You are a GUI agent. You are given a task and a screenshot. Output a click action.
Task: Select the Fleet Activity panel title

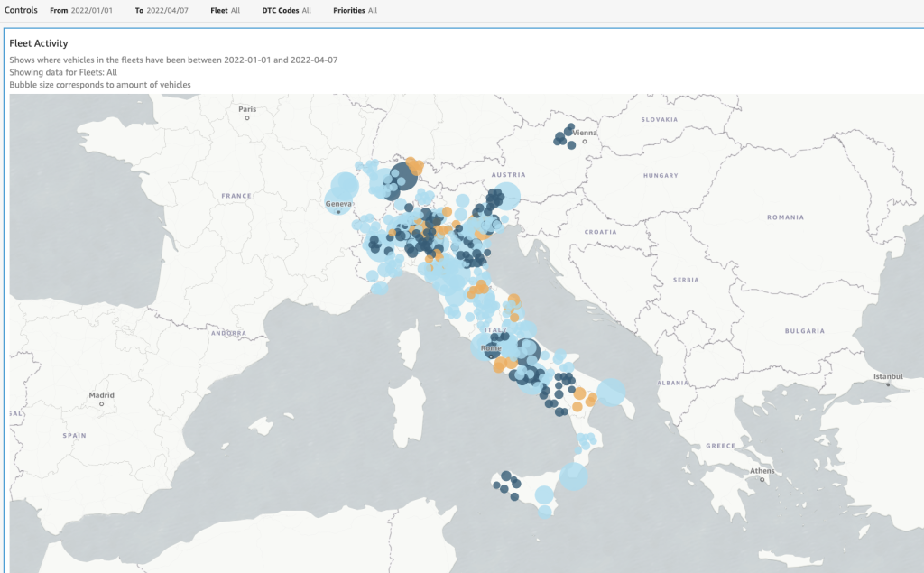38,42
